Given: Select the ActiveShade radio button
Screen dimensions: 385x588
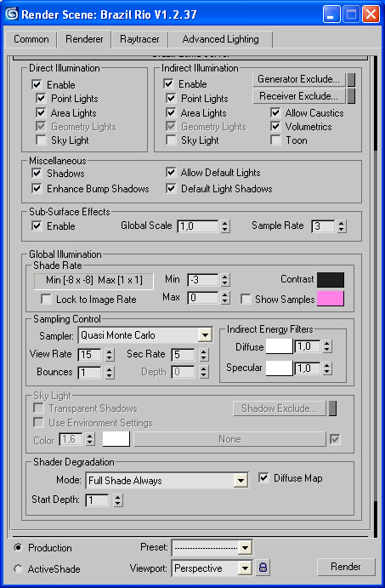Looking at the screenshot, I should [18, 569].
